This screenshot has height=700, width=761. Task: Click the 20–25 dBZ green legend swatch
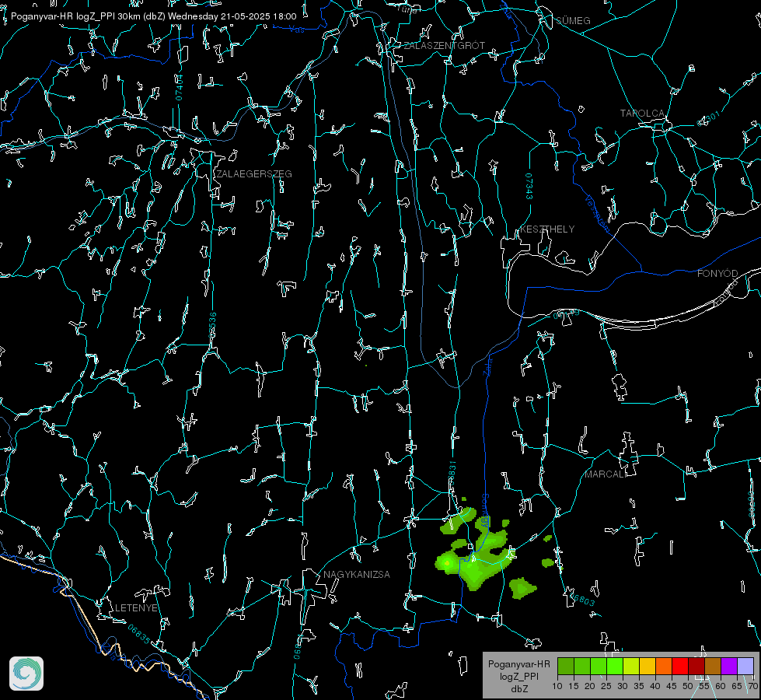[599, 666]
